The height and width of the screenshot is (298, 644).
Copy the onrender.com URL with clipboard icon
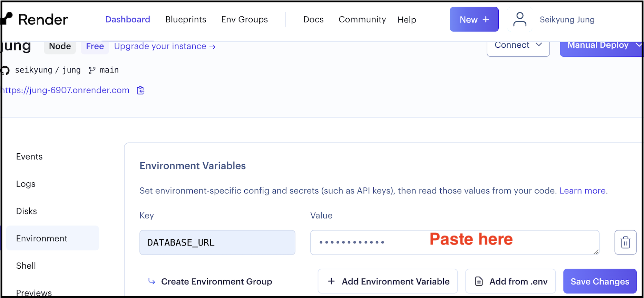coord(140,90)
